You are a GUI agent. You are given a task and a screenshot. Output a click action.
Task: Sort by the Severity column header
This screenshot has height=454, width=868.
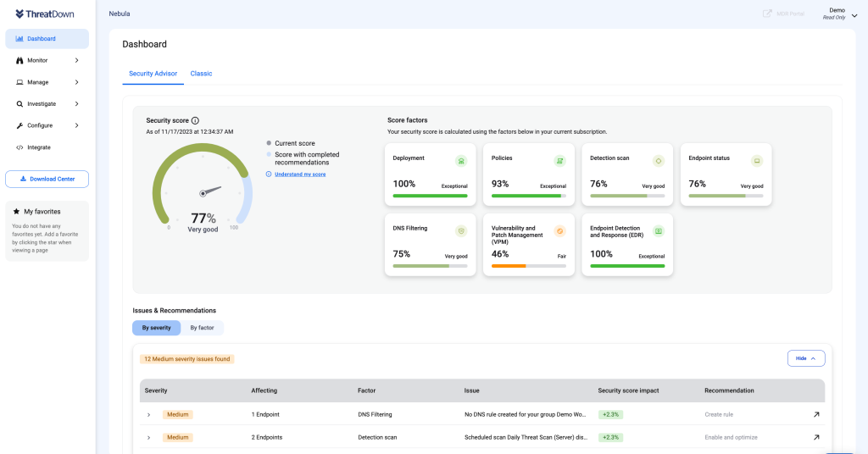pos(156,390)
